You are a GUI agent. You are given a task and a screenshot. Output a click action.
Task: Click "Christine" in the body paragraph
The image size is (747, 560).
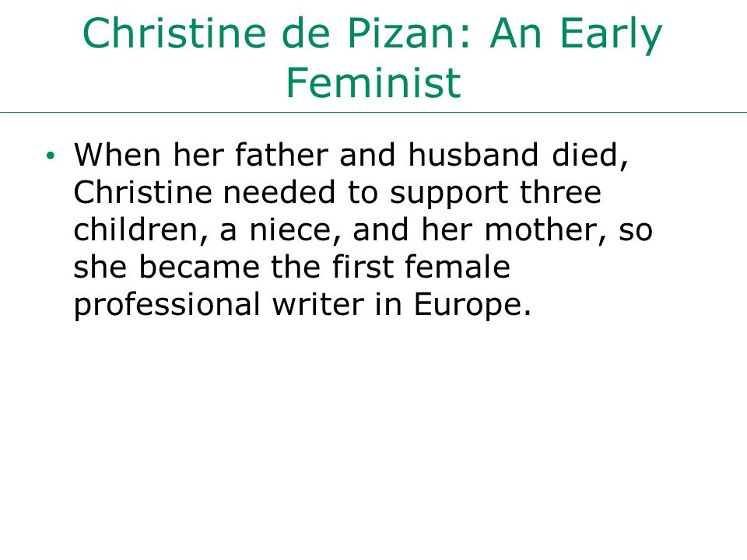pyautogui.click(x=142, y=192)
